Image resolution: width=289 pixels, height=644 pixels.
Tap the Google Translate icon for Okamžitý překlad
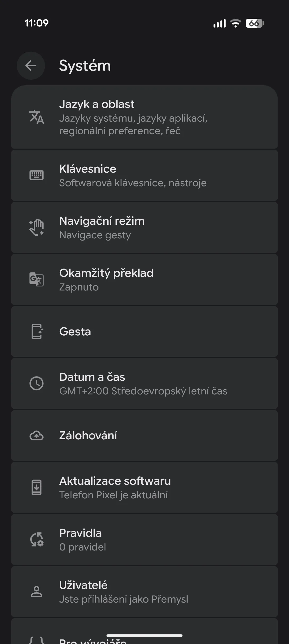click(x=36, y=279)
